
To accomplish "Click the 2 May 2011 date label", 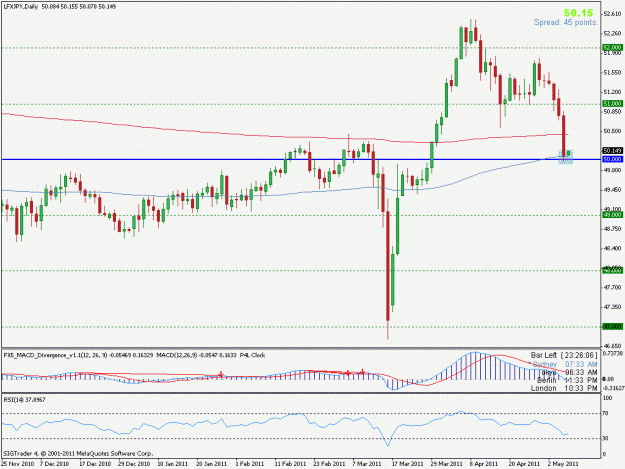I will coord(562,464).
